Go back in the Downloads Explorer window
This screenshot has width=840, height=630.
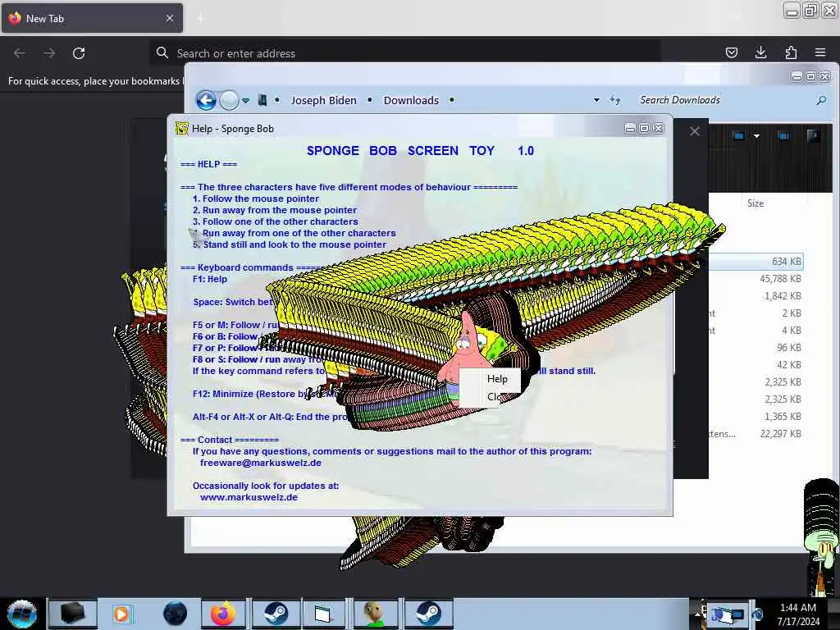pos(206,100)
